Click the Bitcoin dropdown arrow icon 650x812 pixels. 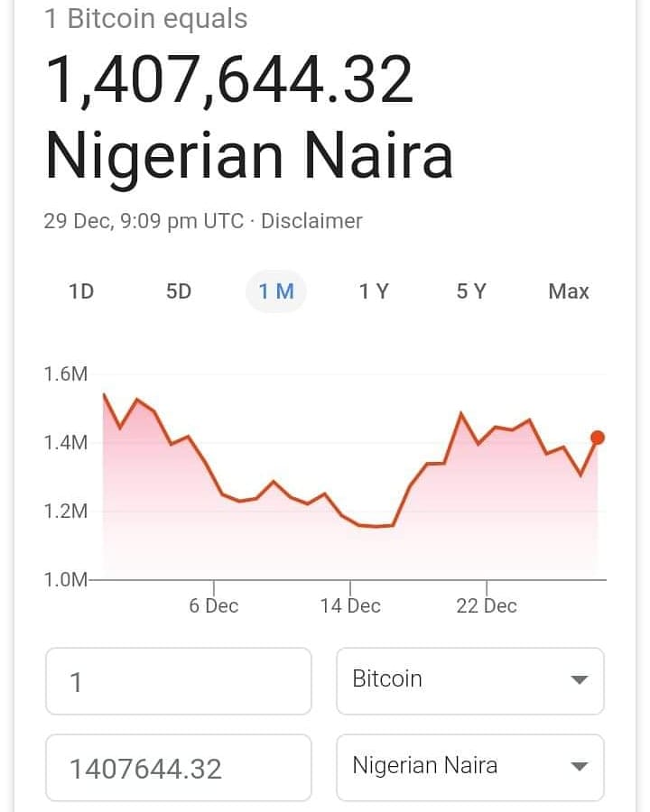(x=579, y=680)
